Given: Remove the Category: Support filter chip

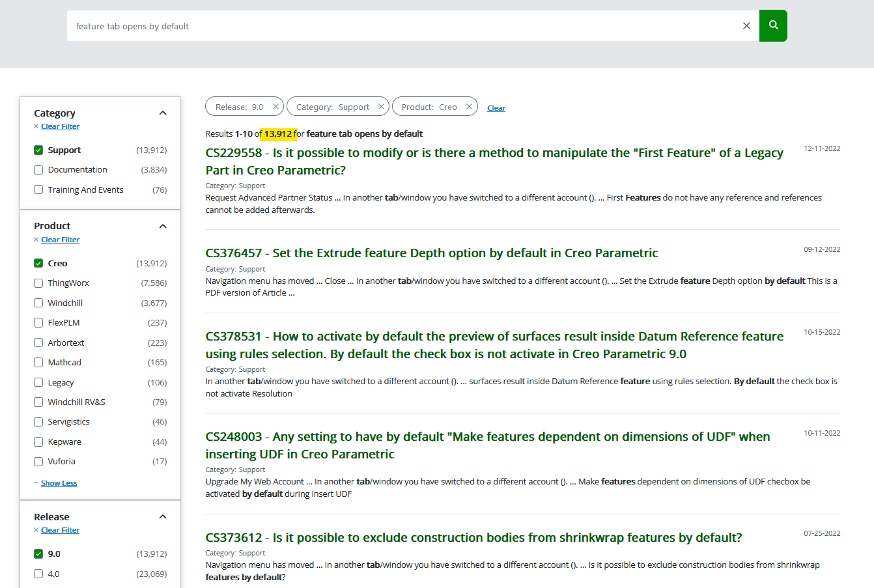Looking at the screenshot, I should tap(382, 106).
